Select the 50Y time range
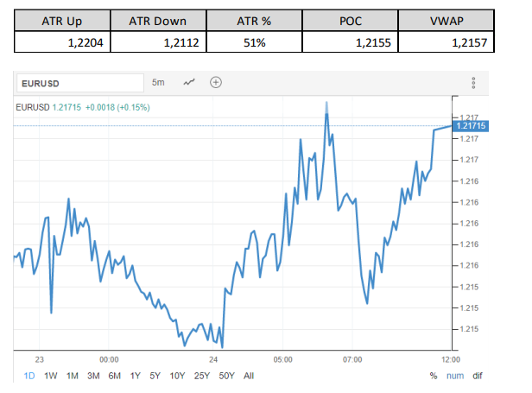Image resolution: width=532 pixels, height=393 pixels. (227, 376)
